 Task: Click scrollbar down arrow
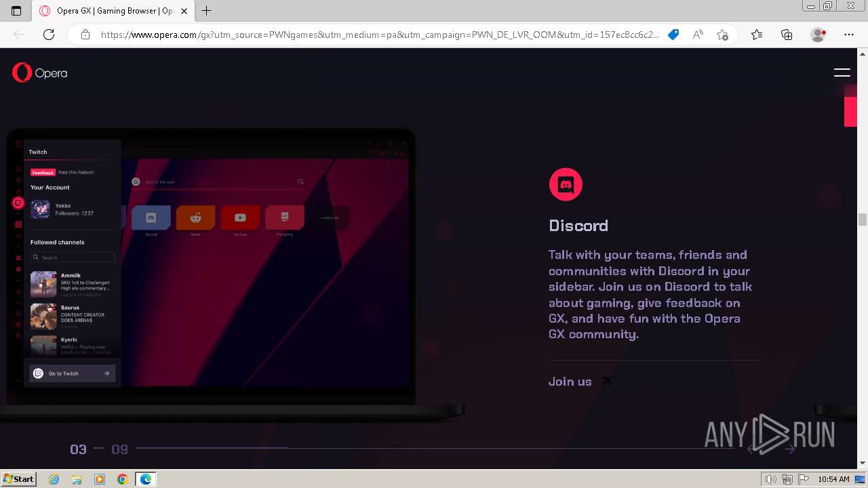pyautogui.click(x=863, y=464)
